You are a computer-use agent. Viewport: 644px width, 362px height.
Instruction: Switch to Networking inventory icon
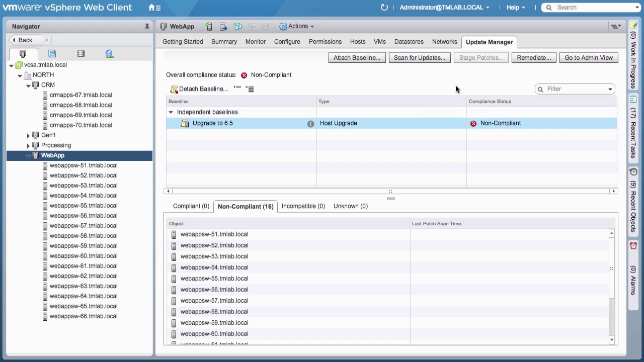point(109,54)
